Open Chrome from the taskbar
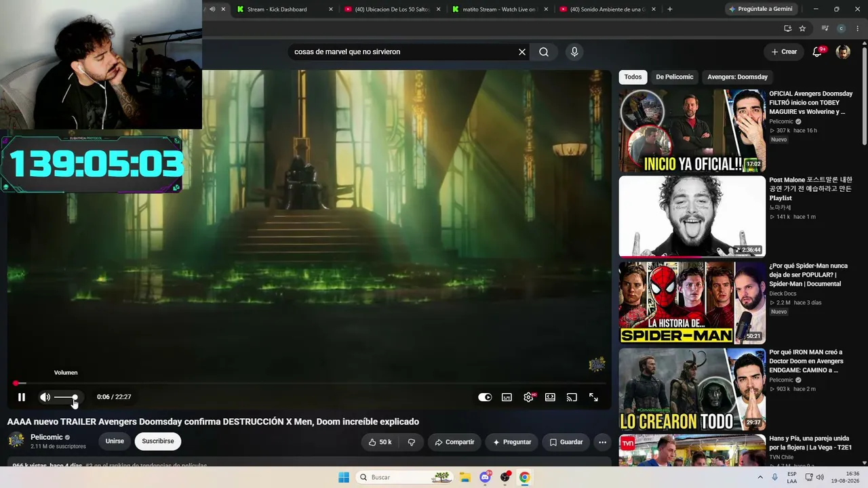This screenshot has width=868, height=488. [x=524, y=477]
